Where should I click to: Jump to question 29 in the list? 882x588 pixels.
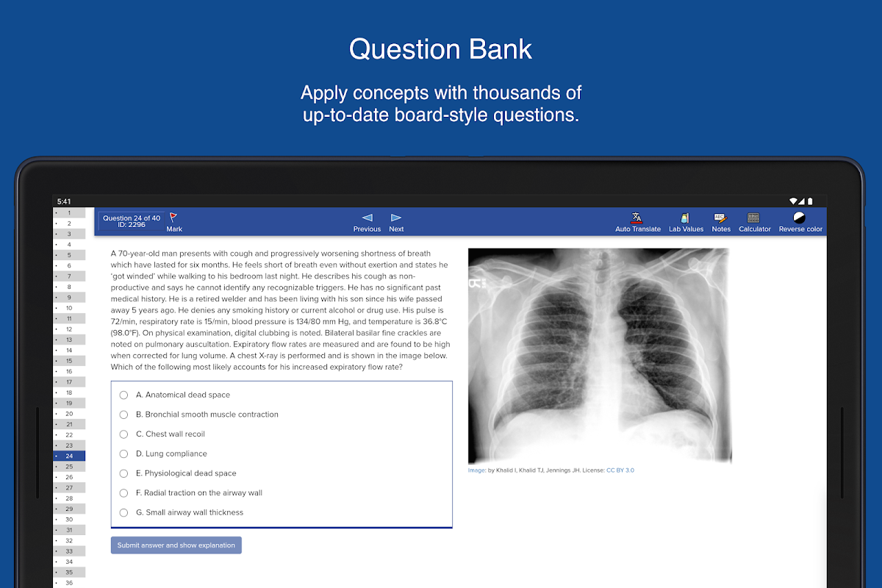pos(69,509)
